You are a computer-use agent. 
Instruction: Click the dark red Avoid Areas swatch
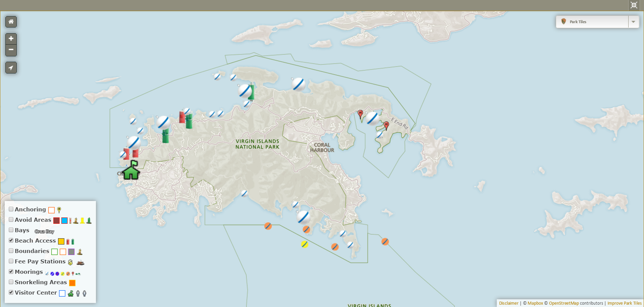(56, 220)
